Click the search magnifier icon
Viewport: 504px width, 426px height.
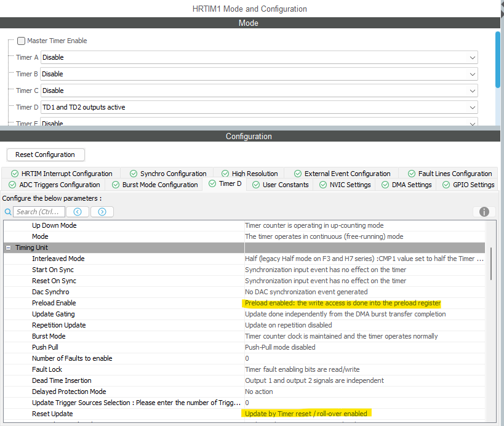click(x=8, y=212)
